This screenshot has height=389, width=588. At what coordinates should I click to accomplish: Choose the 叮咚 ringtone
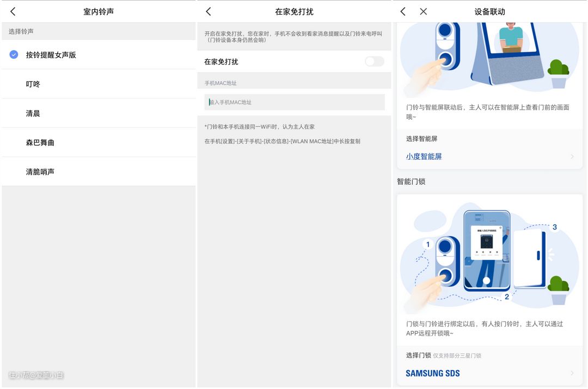click(33, 84)
